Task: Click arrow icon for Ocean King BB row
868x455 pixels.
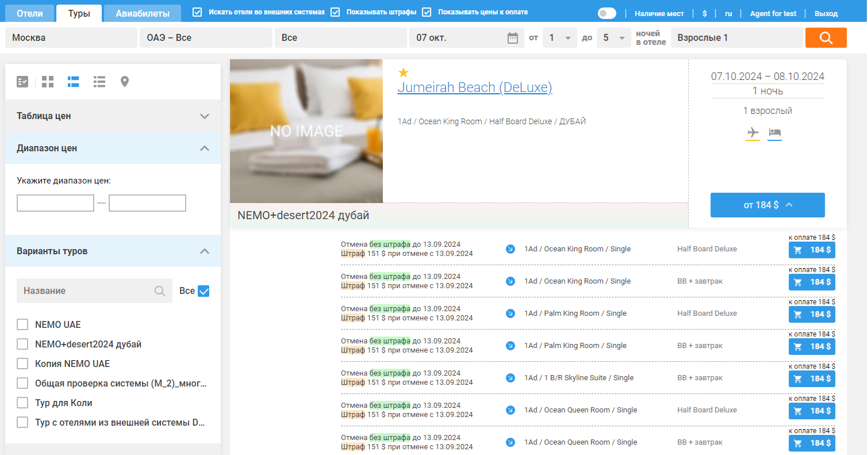Action: pos(510,281)
